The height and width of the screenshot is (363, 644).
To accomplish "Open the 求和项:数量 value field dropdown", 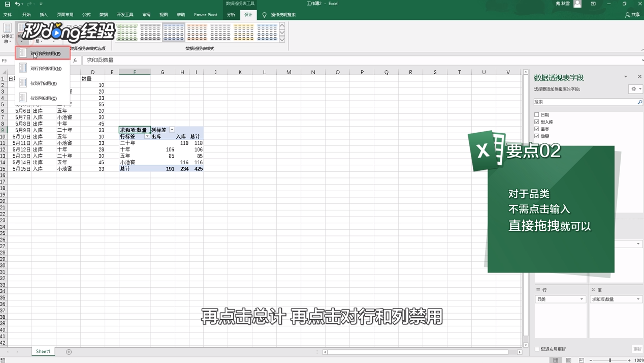I will coord(638,299).
